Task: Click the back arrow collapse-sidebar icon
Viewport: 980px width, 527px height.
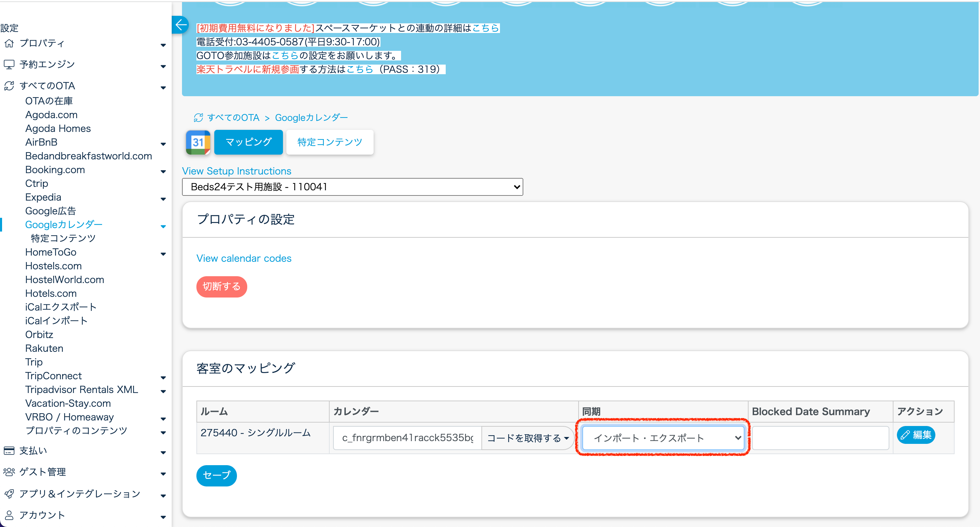Action: click(x=181, y=25)
